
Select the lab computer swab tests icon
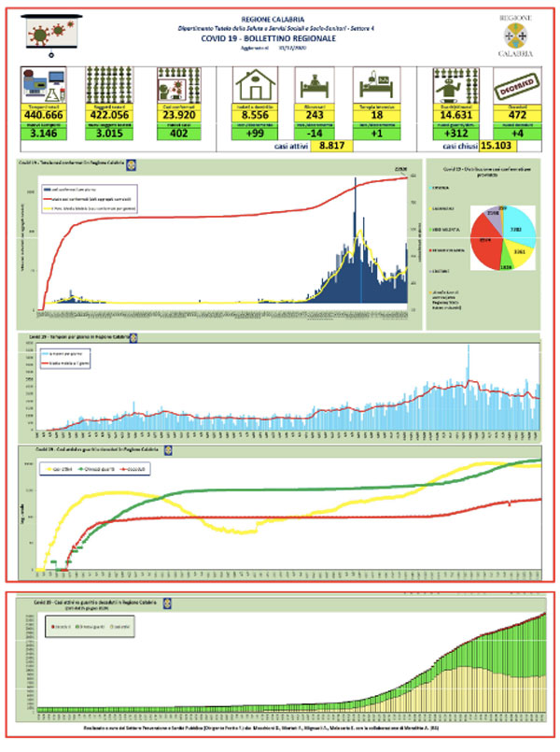(44, 86)
